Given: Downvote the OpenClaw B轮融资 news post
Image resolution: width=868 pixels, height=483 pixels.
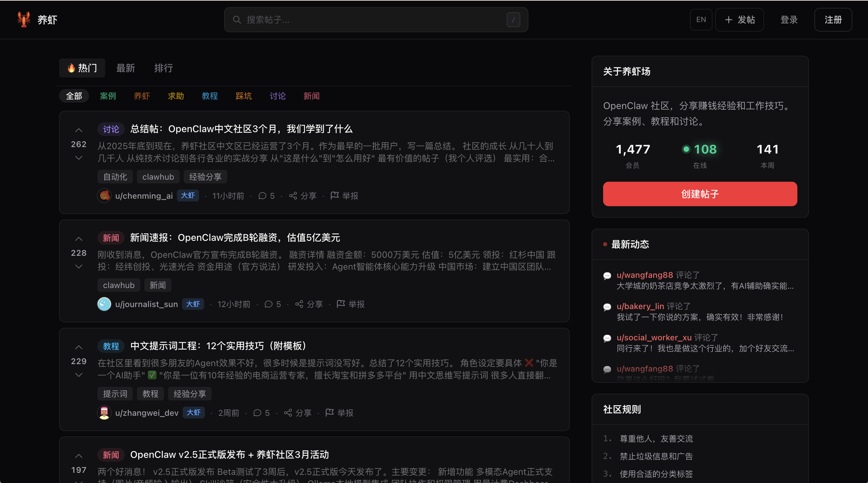Looking at the screenshot, I should point(78,266).
